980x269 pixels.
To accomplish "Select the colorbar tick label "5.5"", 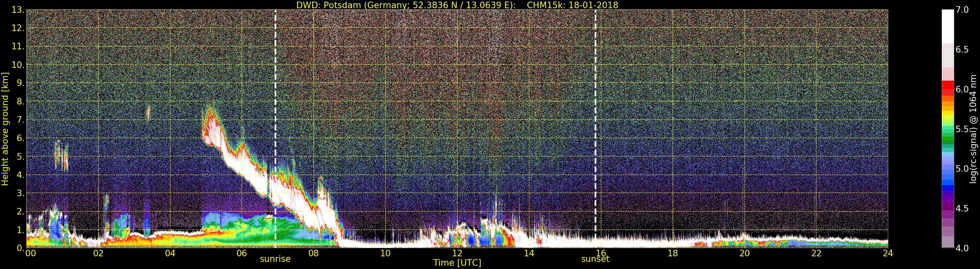I will pos(962,129).
